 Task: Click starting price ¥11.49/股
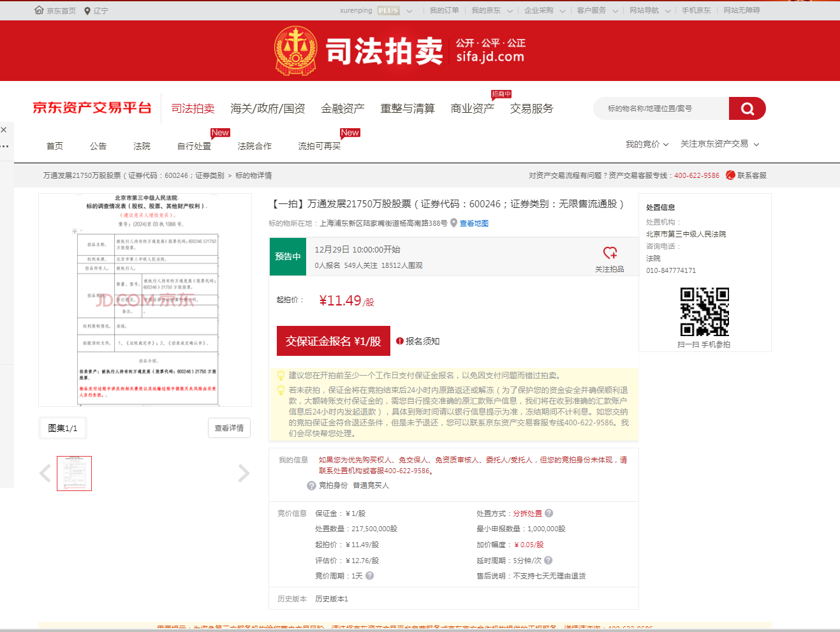click(x=346, y=301)
